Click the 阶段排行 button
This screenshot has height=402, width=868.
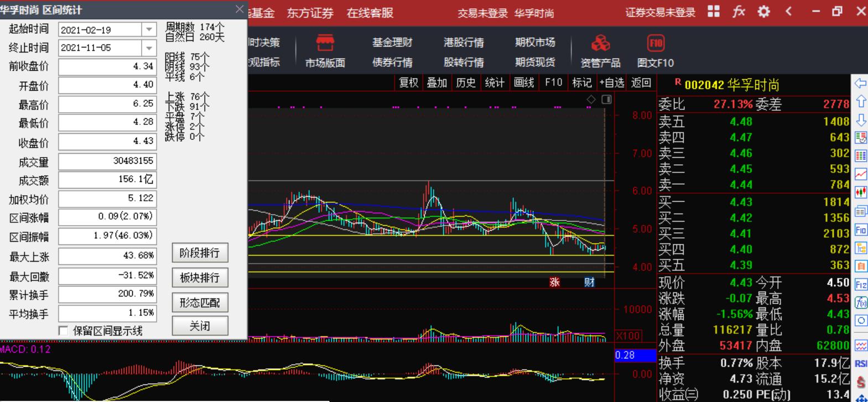(200, 253)
